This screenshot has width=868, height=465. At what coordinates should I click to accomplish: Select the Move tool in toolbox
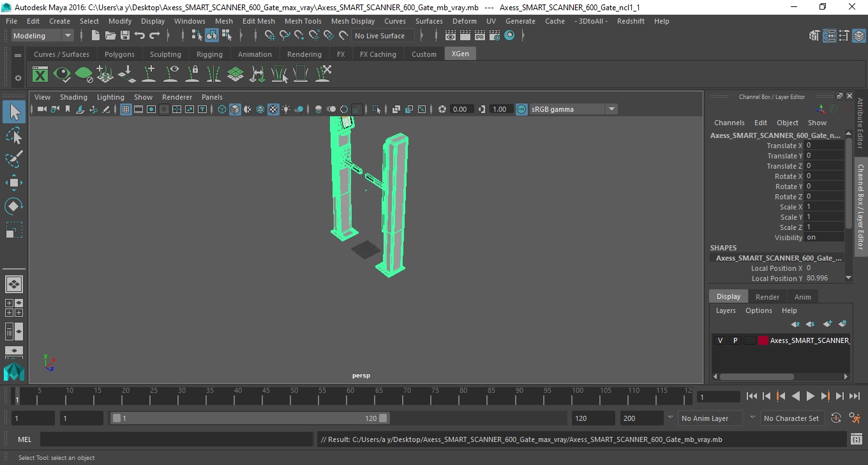tap(14, 183)
